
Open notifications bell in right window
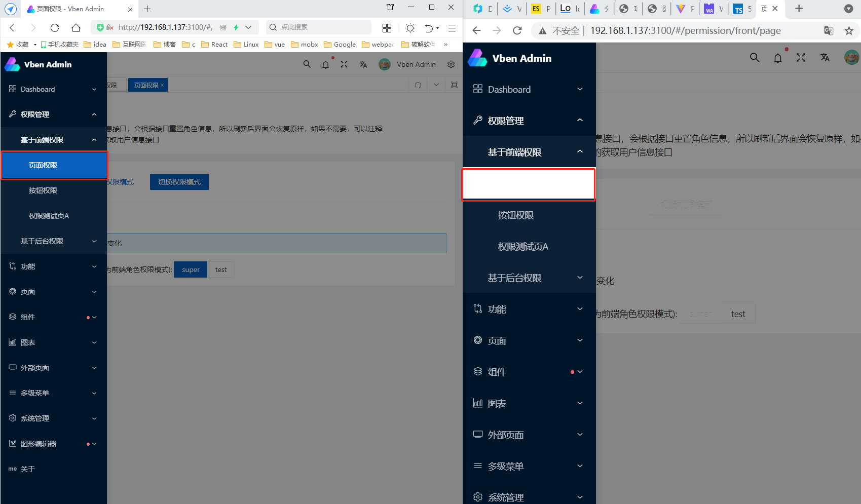(778, 58)
